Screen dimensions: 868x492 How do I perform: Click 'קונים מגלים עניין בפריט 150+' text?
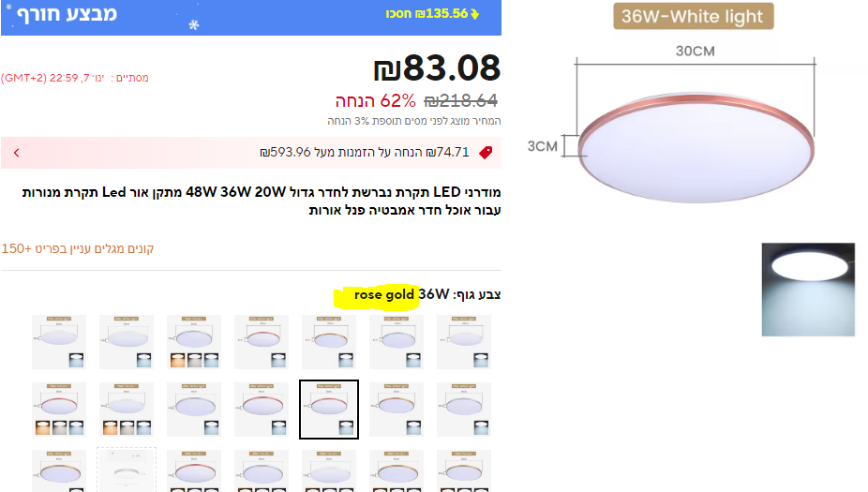point(78,249)
